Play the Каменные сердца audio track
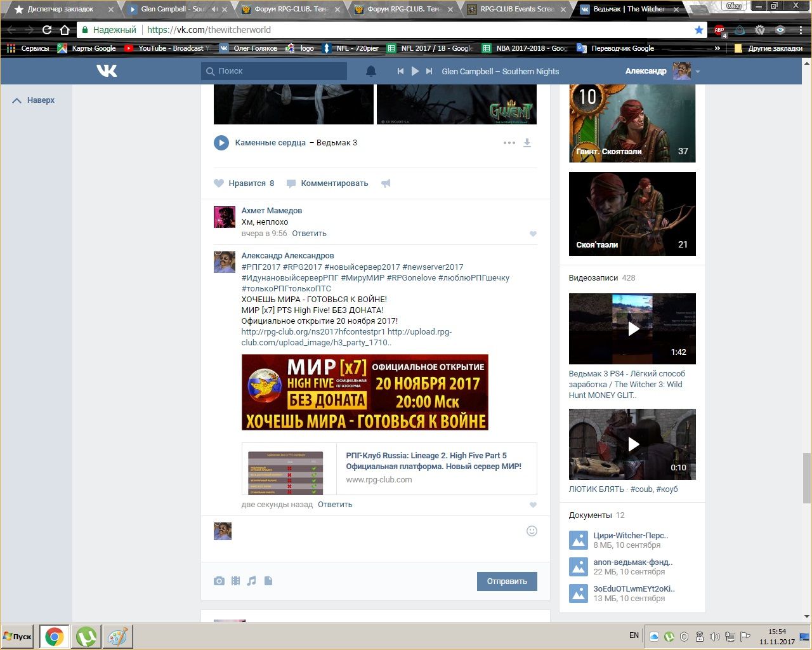The width and height of the screenshot is (812, 650). (x=221, y=143)
